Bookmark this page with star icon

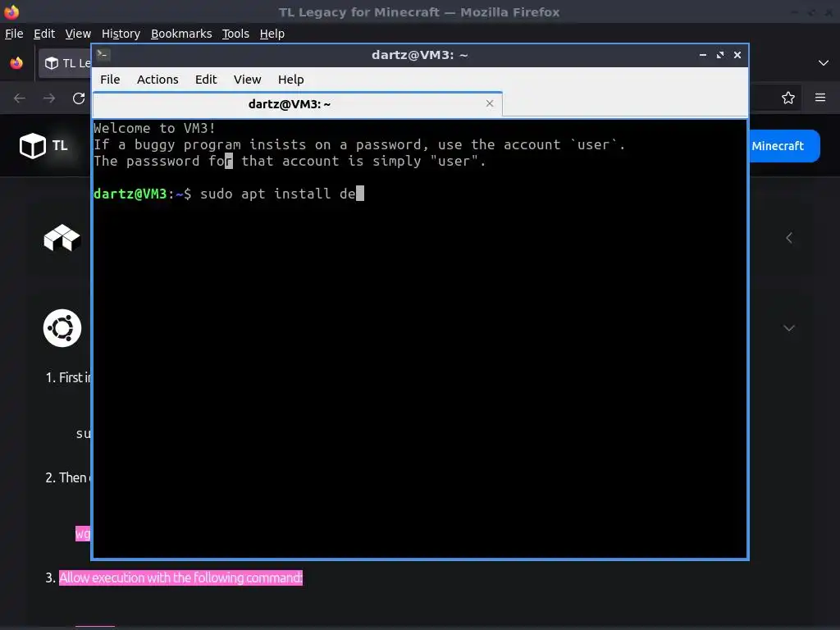788,98
